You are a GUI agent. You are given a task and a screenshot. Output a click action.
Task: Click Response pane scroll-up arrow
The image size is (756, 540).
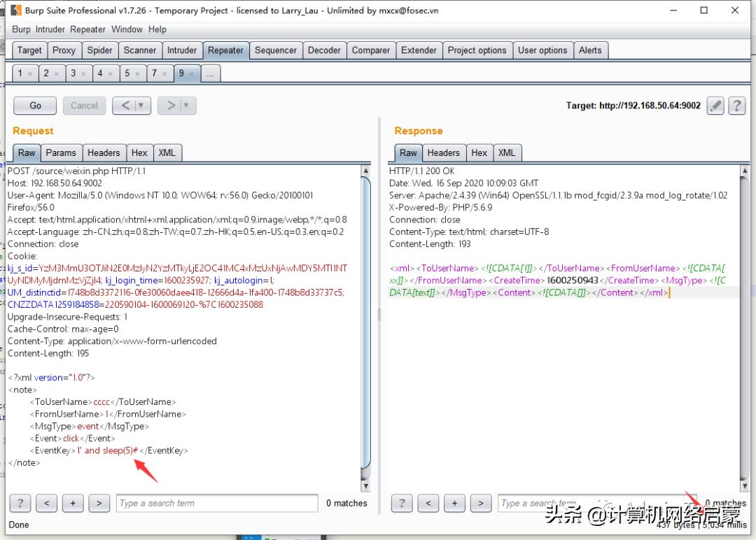[x=745, y=171]
